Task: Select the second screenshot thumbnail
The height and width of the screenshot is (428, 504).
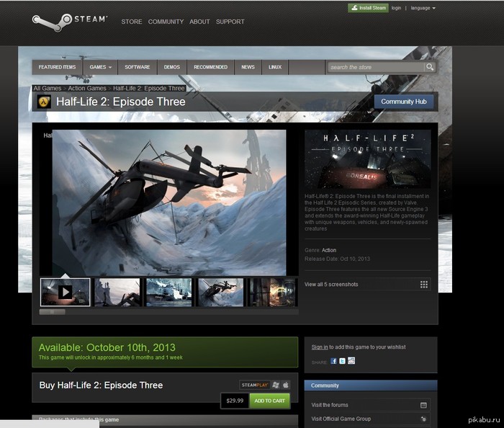Action: [x=117, y=293]
